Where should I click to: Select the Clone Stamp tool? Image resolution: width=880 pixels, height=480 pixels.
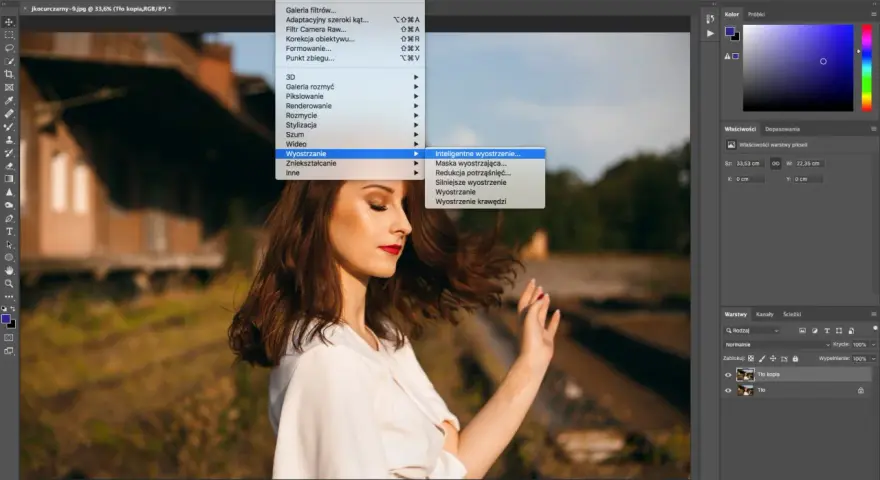9,140
